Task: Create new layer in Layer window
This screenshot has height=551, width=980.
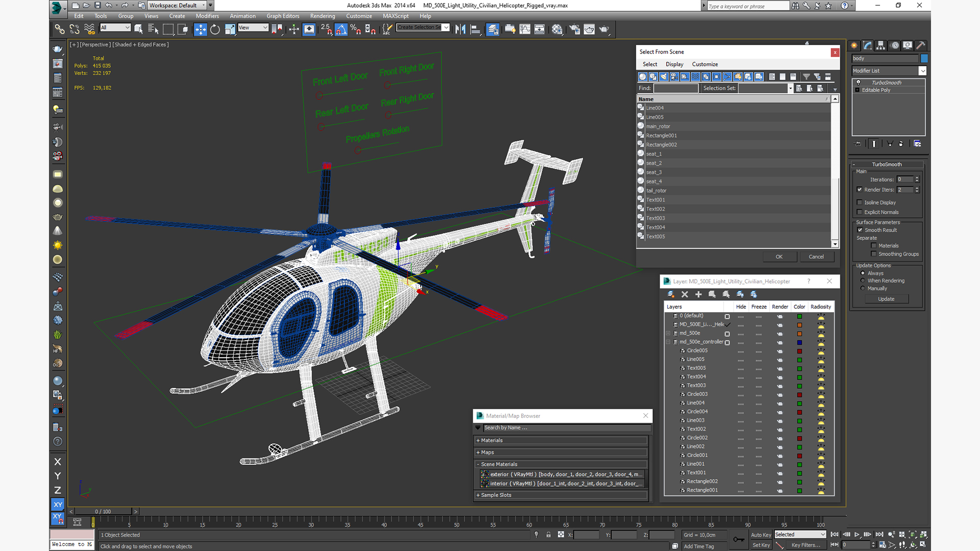Action: point(671,294)
